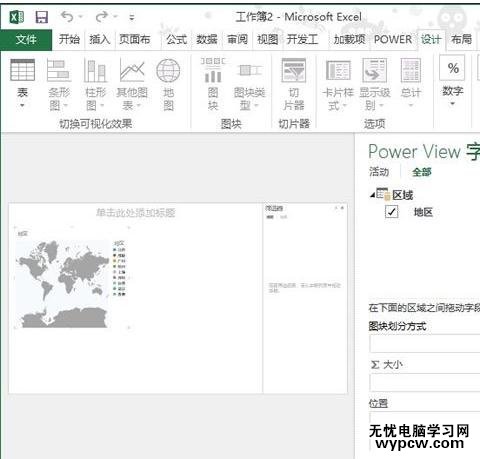Open the 显示级别 show levels options
Screen dimensions: 480x459
(374, 84)
